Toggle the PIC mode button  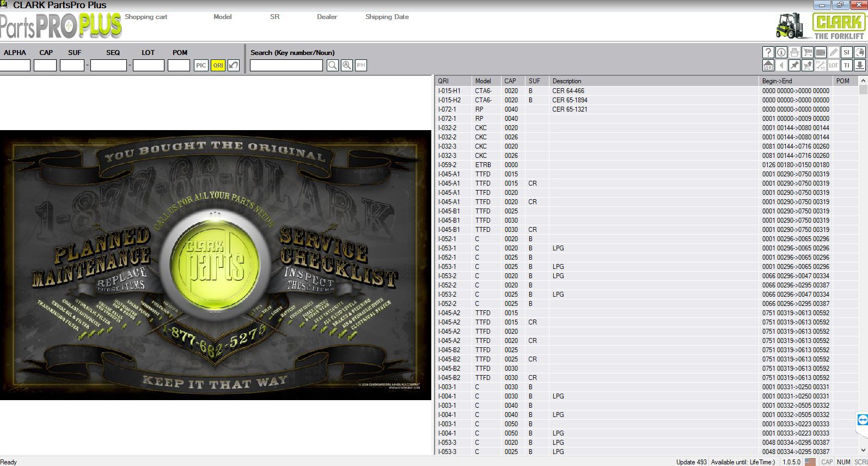[201, 65]
